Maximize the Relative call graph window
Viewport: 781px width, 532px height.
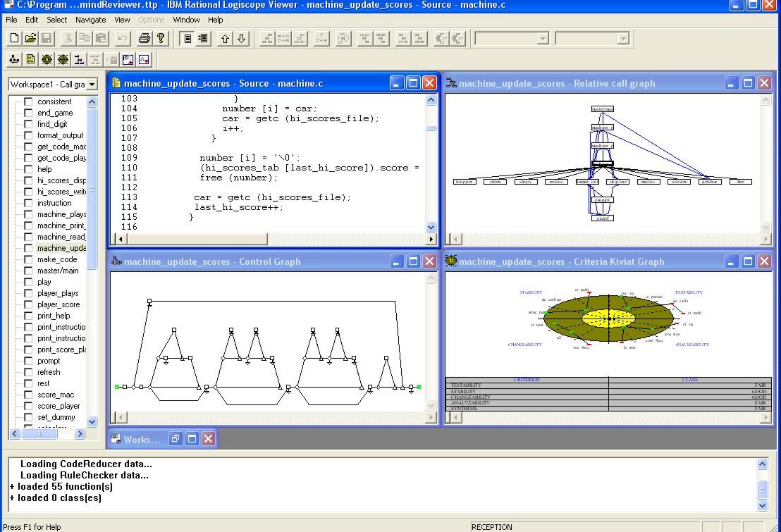point(748,82)
